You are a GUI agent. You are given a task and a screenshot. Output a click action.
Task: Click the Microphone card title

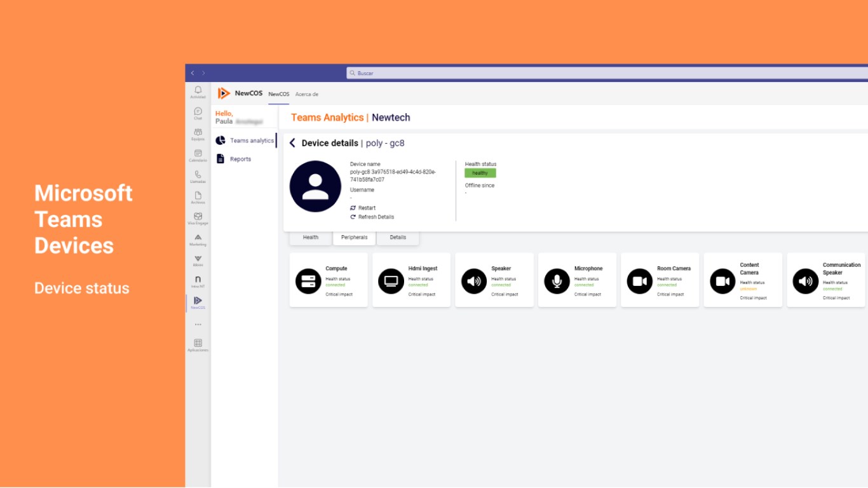tap(588, 269)
